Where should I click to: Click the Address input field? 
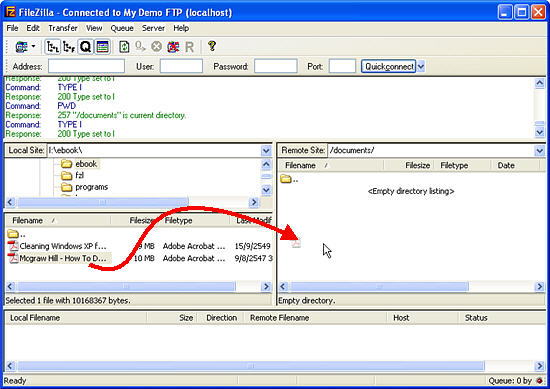[86, 66]
